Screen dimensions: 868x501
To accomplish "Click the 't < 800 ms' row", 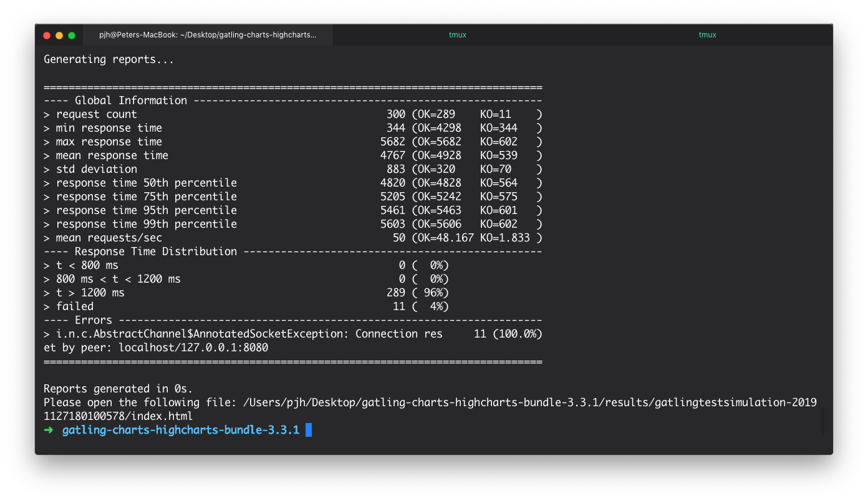I will [x=246, y=265].
